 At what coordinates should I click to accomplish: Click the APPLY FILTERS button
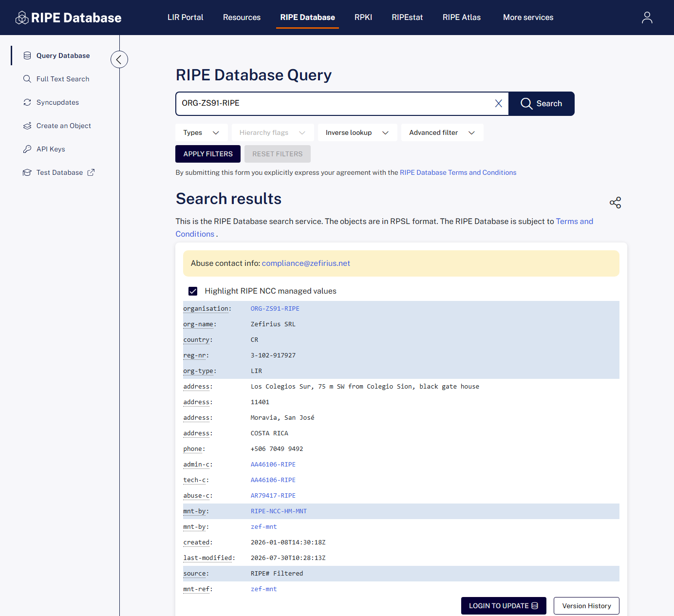(x=208, y=154)
